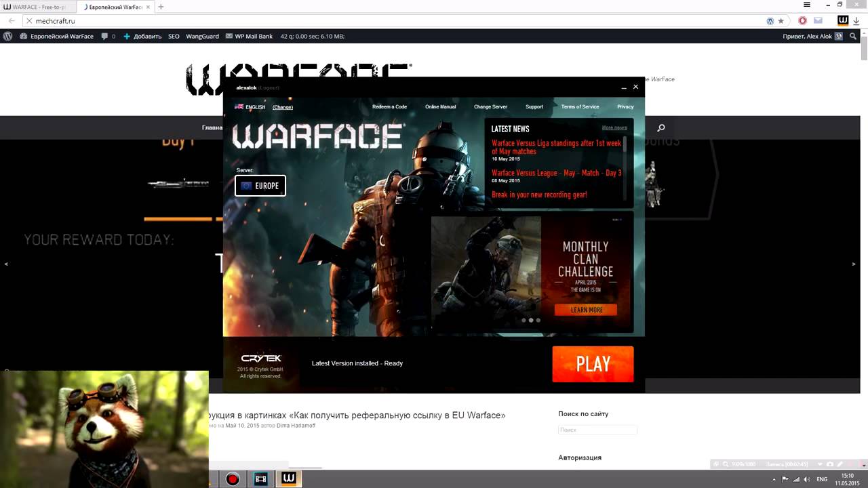Click Warface launcher icon on taskbar
Viewport: 868px width, 488px height.
[x=288, y=479]
